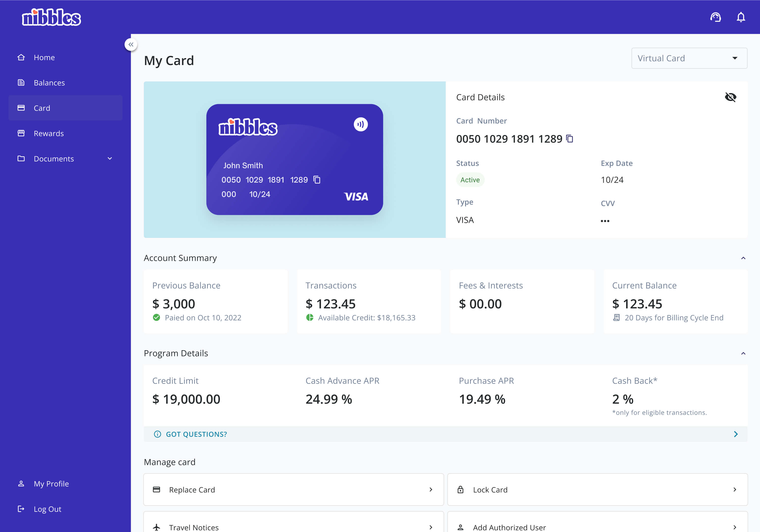
Task: Open the Lock Card option
Action: point(597,489)
